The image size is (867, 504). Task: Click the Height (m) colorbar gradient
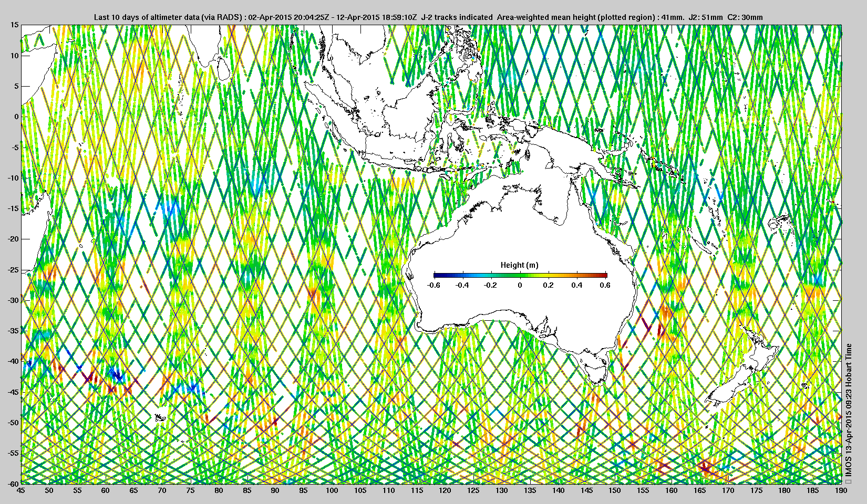[520, 275]
